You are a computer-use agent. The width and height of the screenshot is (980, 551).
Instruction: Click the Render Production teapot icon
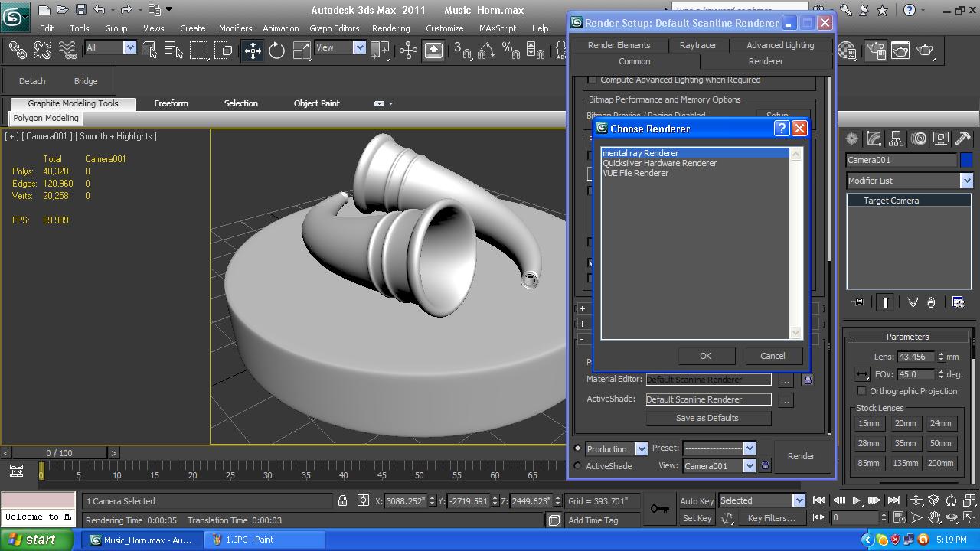(926, 51)
